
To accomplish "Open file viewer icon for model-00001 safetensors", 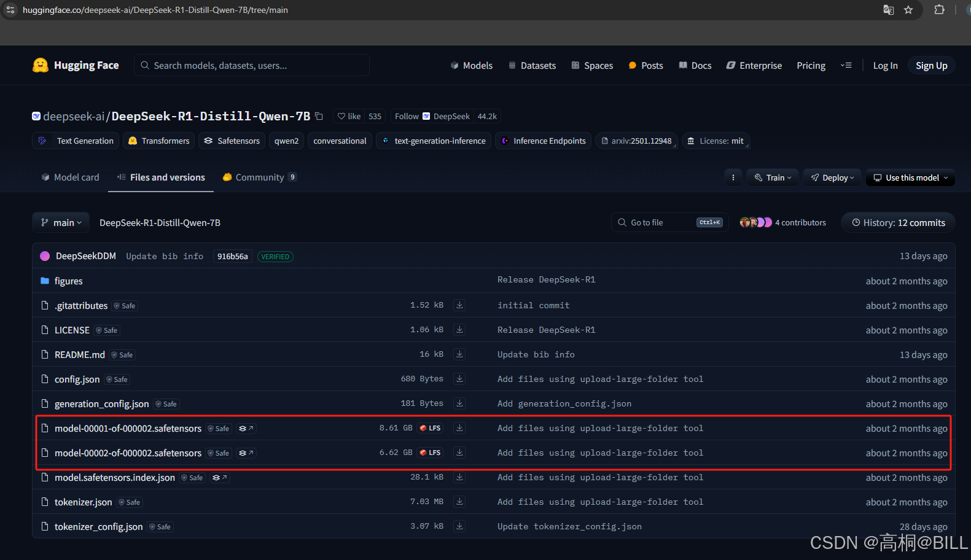I will 246,429.
